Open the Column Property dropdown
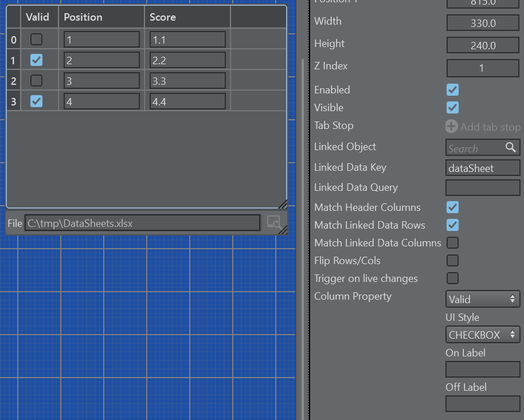This screenshot has height=420, width=524. pyautogui.click(x=483, y=299)
